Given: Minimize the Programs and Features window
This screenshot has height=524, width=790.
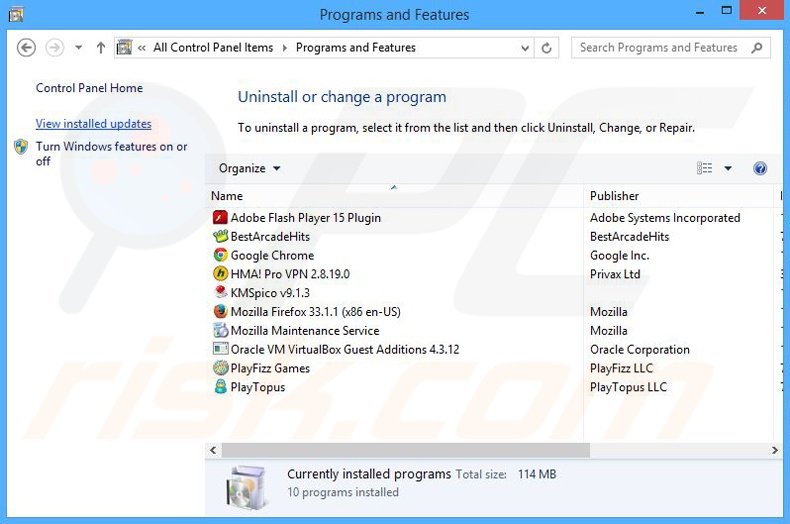Looking at the screenshot, I should [x=700, y=11].
